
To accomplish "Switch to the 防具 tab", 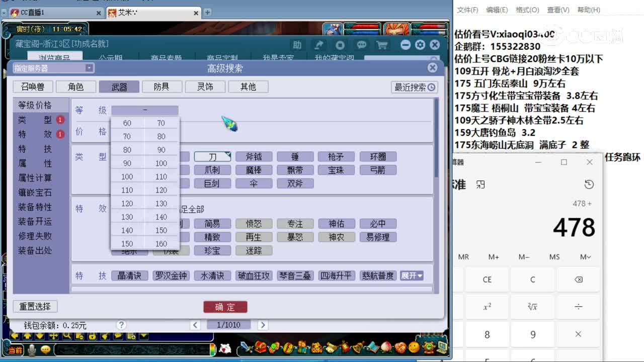I will pyautogui.click(x=162, y=86).
